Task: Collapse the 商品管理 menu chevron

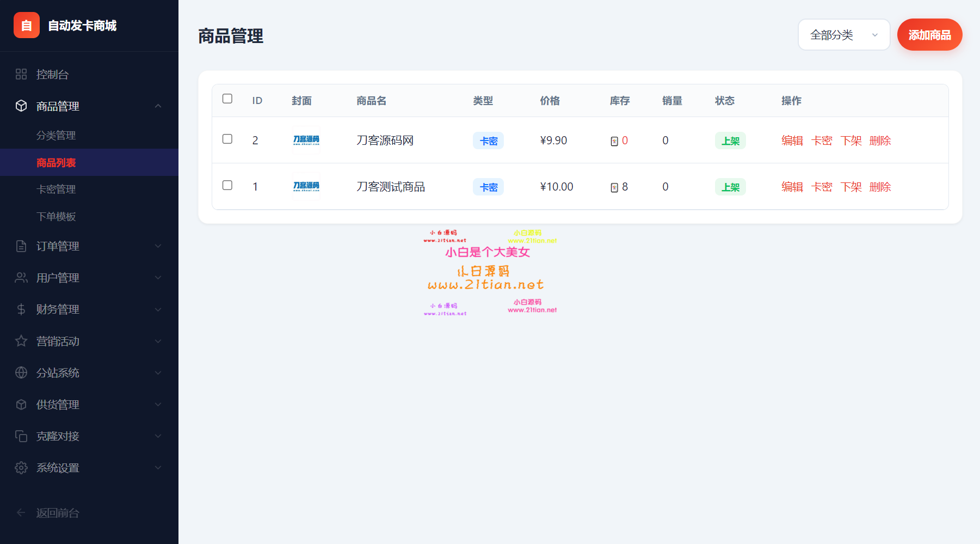Action: point(158,106)
